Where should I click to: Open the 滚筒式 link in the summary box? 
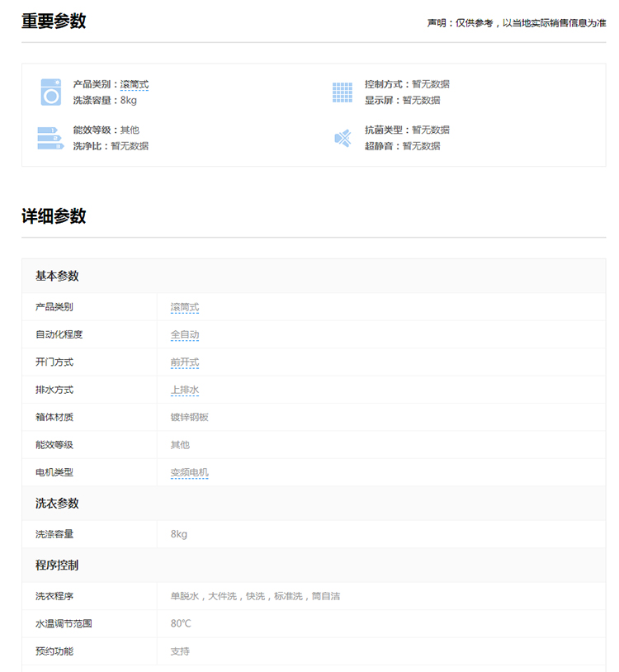(135, 84)
